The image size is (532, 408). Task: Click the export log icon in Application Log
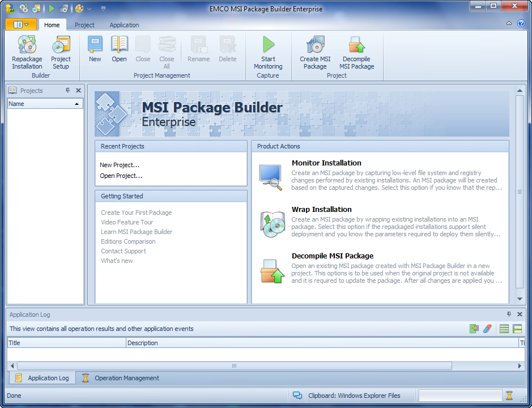(474, 329)
